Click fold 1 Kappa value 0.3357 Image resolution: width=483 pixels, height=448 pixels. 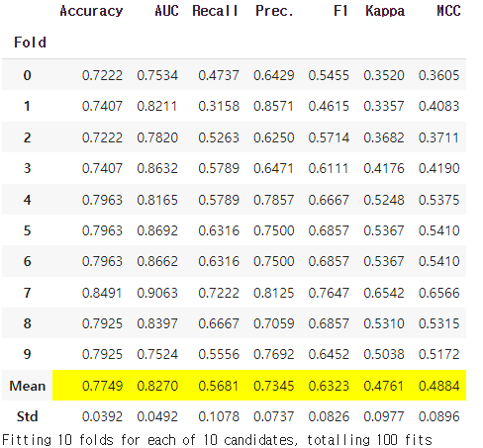[384, 106]
